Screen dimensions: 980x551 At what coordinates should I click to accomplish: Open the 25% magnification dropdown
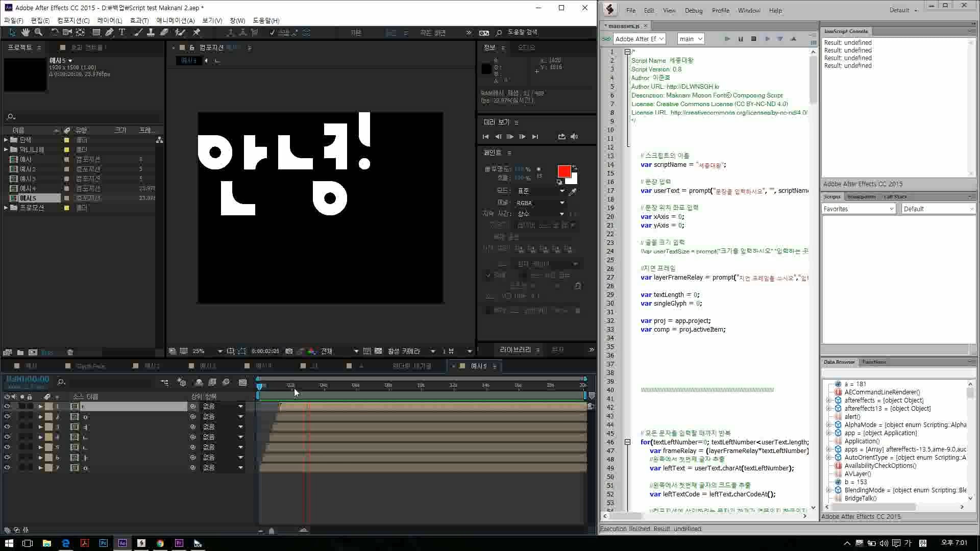pos(207,352)
